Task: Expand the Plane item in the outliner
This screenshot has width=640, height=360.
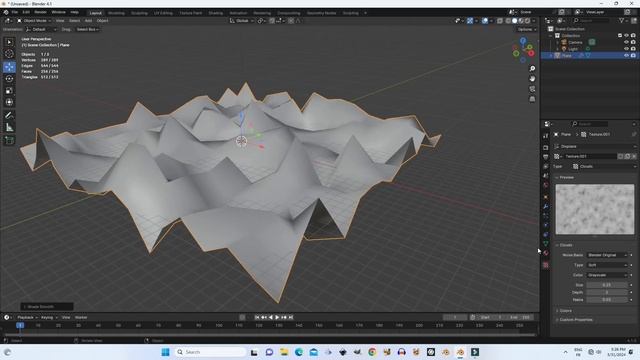Action: [551, 56]
